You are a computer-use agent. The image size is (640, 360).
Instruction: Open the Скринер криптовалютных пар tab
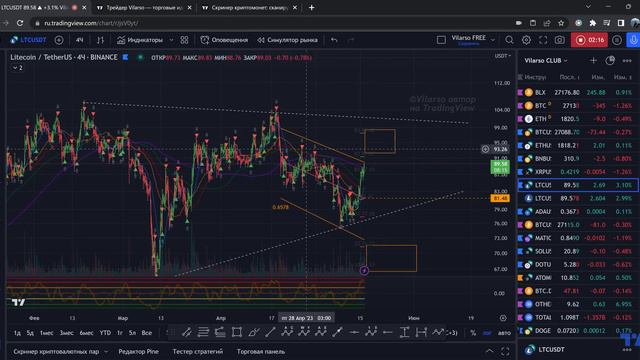click(56, 351)
